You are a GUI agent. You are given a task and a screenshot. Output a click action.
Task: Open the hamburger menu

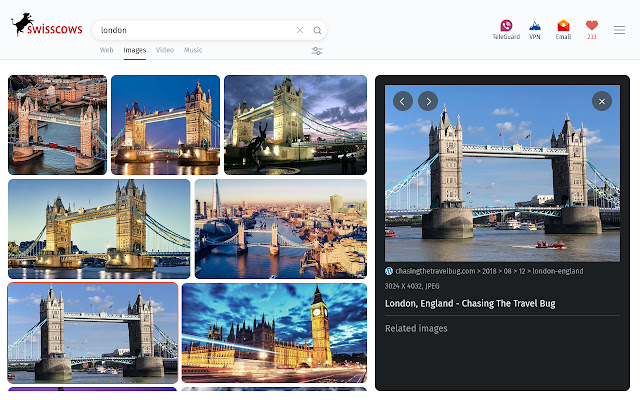tap(619, 30)
